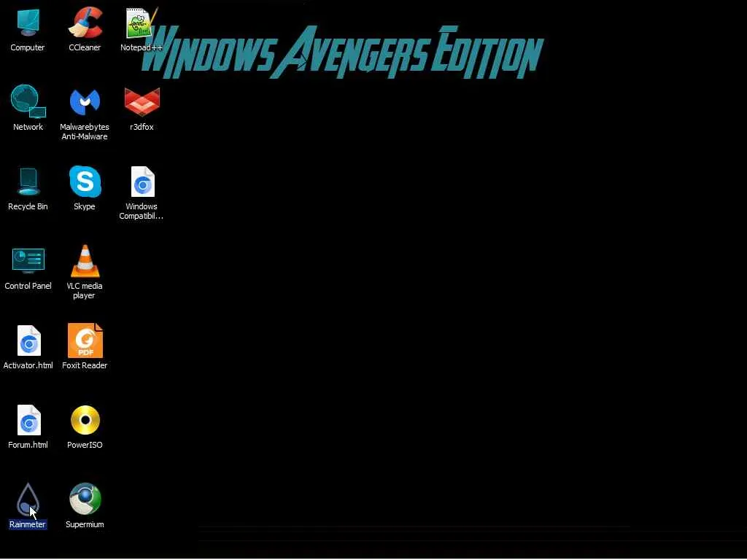Viewport: 747px width, 560px height.
Task: Click the "Network" label text
Action: click(28, 127)
